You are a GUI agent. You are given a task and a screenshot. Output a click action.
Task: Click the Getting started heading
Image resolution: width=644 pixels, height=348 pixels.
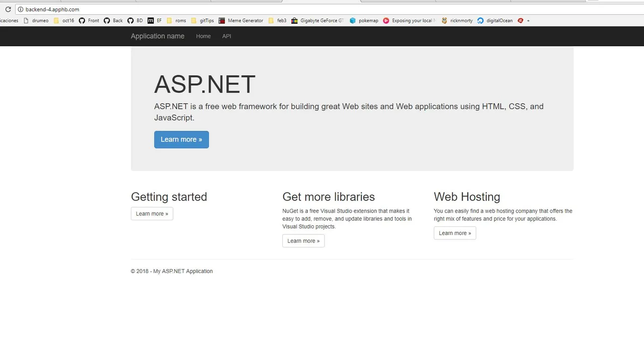coord(169,197)
